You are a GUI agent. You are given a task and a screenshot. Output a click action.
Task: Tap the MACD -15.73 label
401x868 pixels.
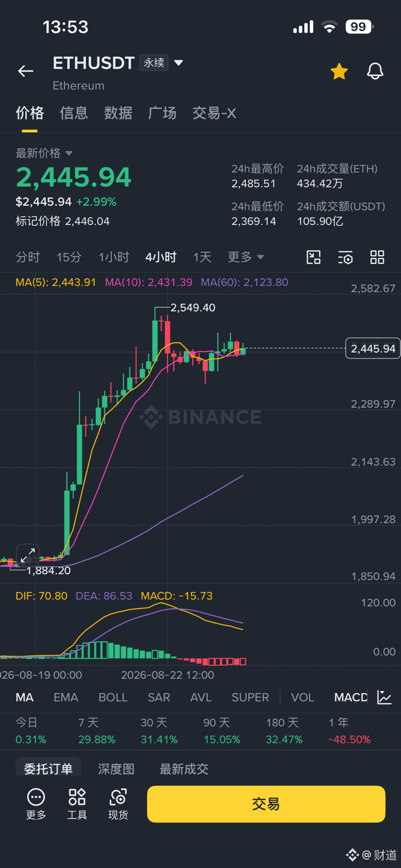(177, 596)
